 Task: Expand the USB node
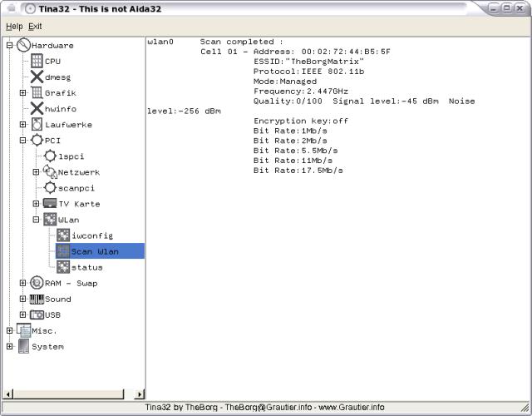tap(22, 314)
